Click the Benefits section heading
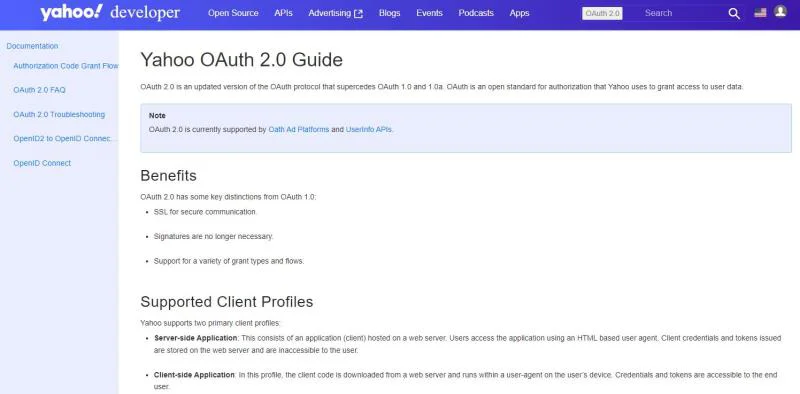Viewport: 800px width, 394px height. 168,176
